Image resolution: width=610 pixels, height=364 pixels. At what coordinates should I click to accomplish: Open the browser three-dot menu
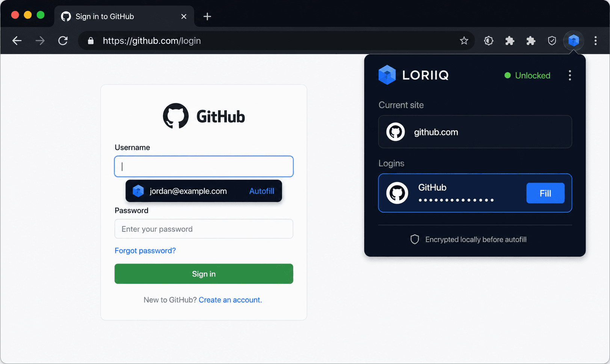tap(595, 41)
